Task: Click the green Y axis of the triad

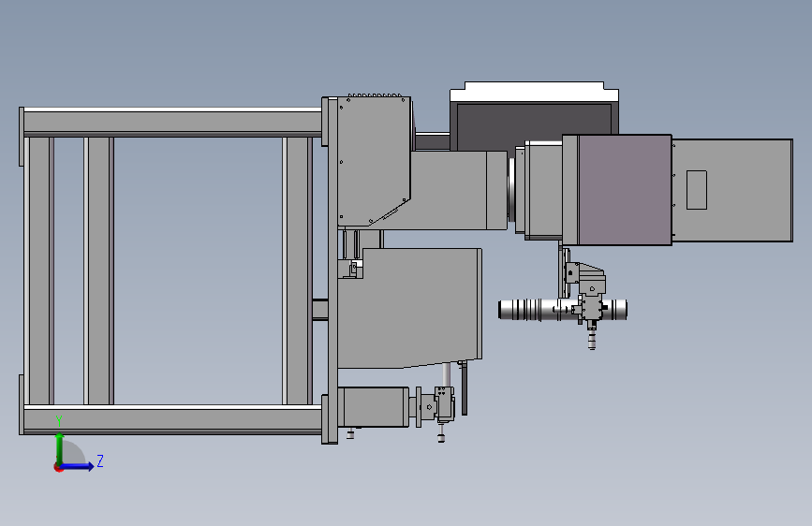Action: pos(59,449)
